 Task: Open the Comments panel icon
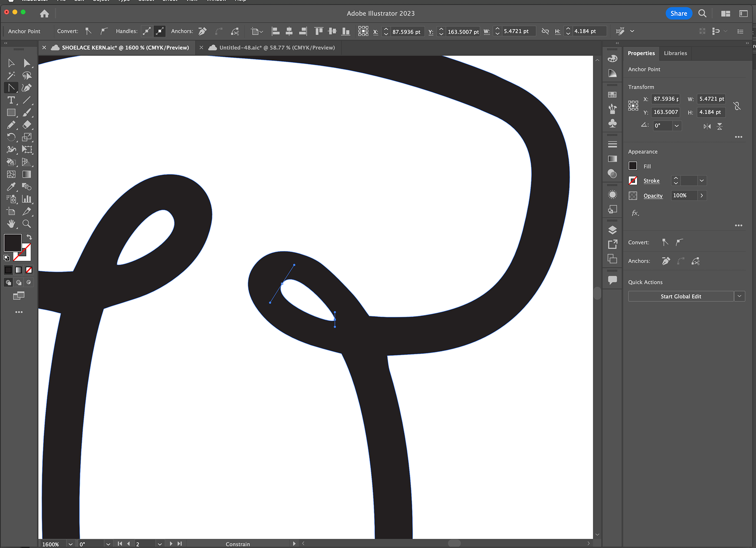612,280
